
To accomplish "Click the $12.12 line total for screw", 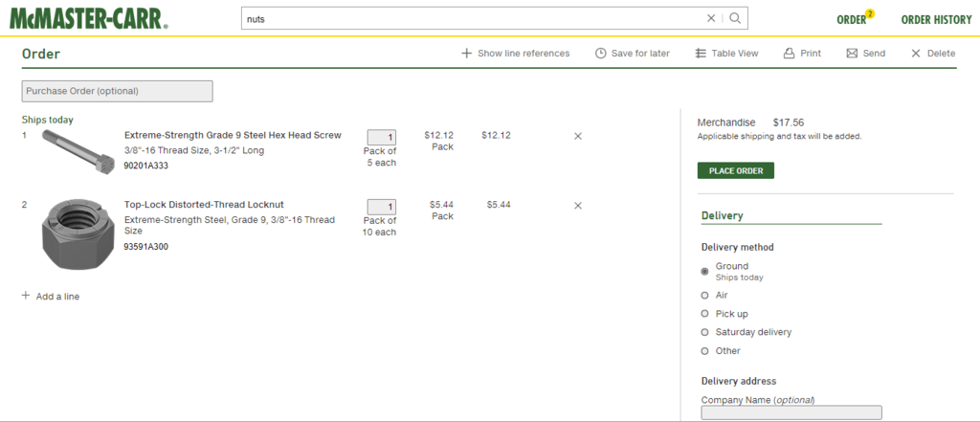I will pos(497,135).
